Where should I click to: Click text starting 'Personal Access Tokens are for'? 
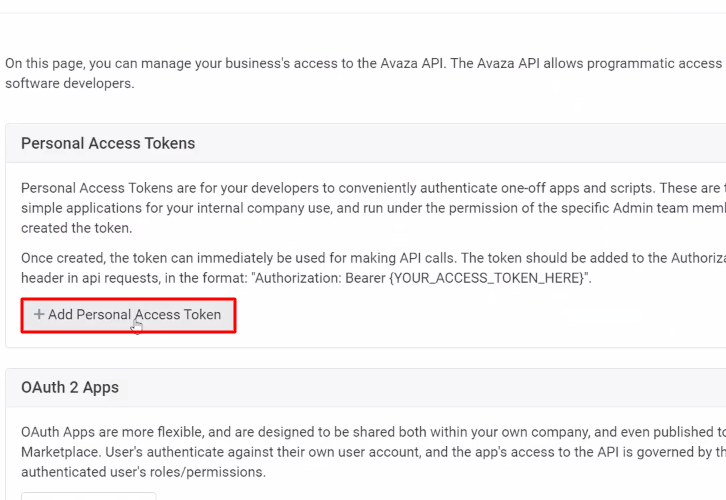tap(373, 208)
